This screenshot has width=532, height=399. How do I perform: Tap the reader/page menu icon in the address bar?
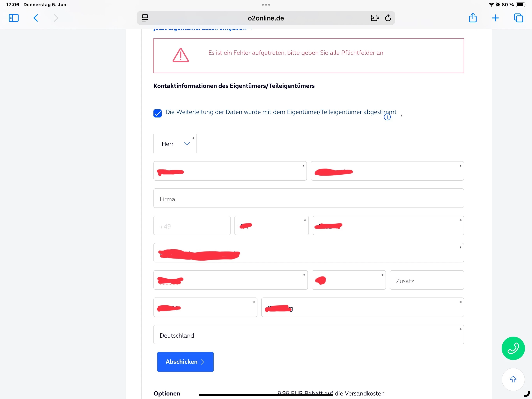[145, 18]
